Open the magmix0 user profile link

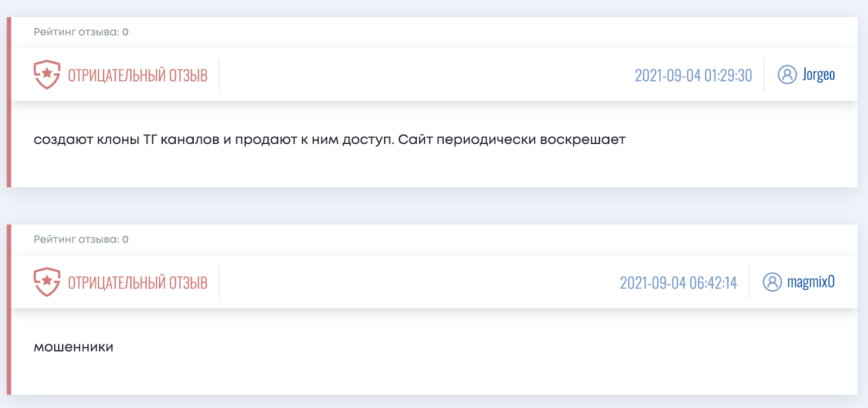coord(810,282)
